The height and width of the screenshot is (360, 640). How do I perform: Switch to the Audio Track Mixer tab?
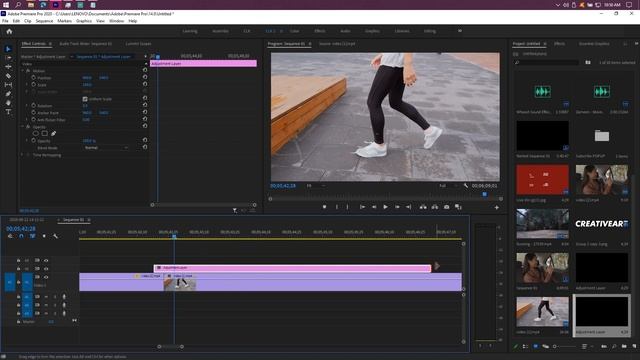[x=86, y=44]
